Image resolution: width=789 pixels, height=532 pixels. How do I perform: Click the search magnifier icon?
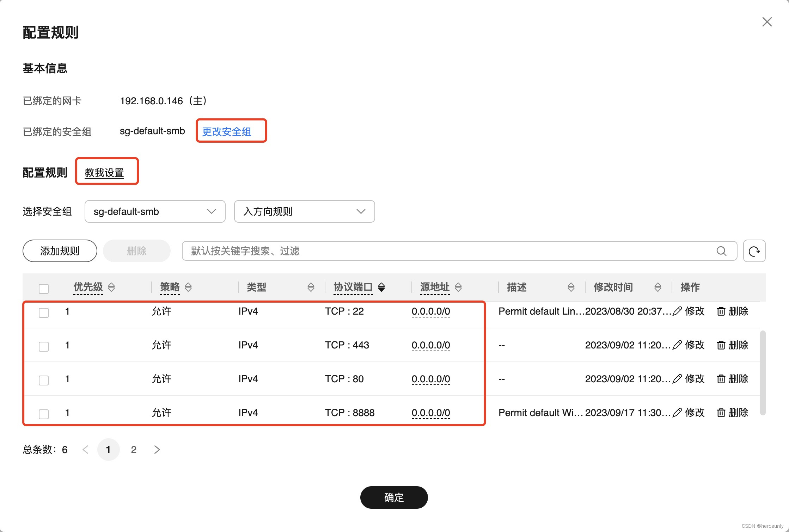point(721,251)
